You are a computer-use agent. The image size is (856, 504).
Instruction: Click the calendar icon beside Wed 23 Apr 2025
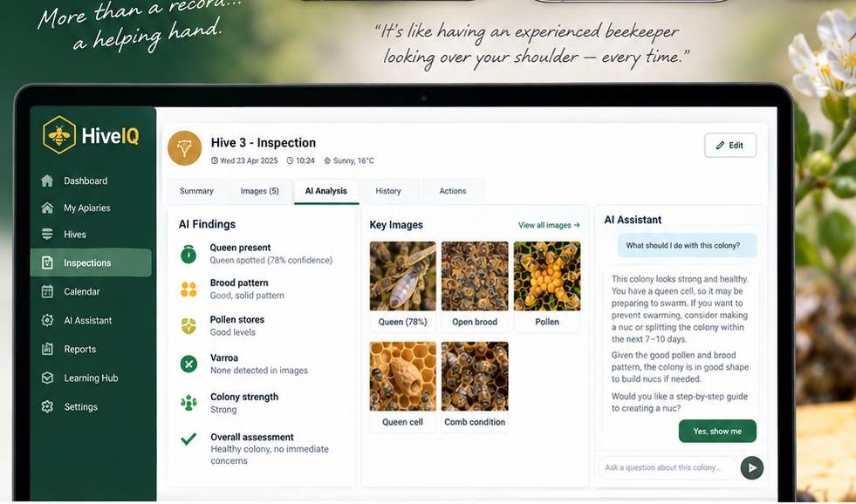coord(215,161)
